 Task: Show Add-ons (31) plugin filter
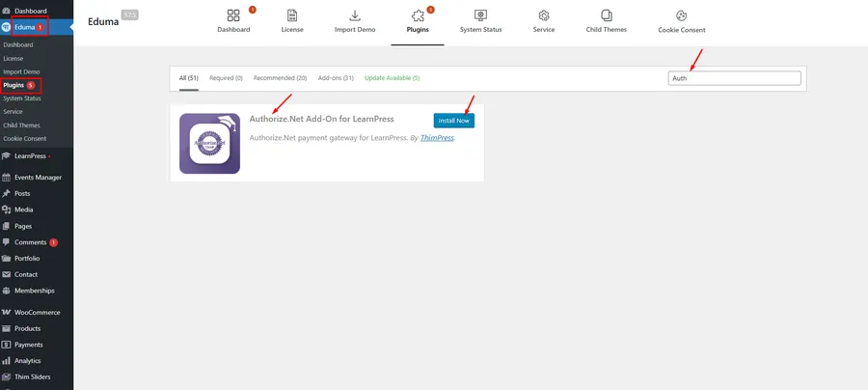point(335,77)
